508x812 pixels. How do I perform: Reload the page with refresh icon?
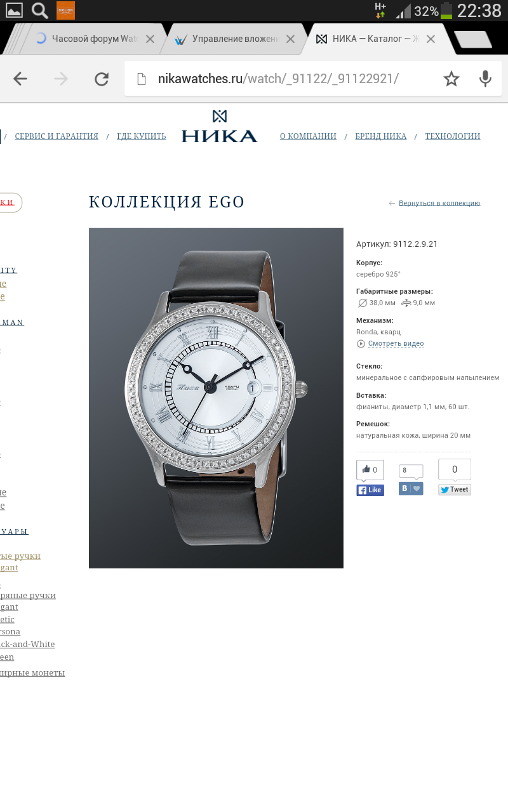pos(102,79)
